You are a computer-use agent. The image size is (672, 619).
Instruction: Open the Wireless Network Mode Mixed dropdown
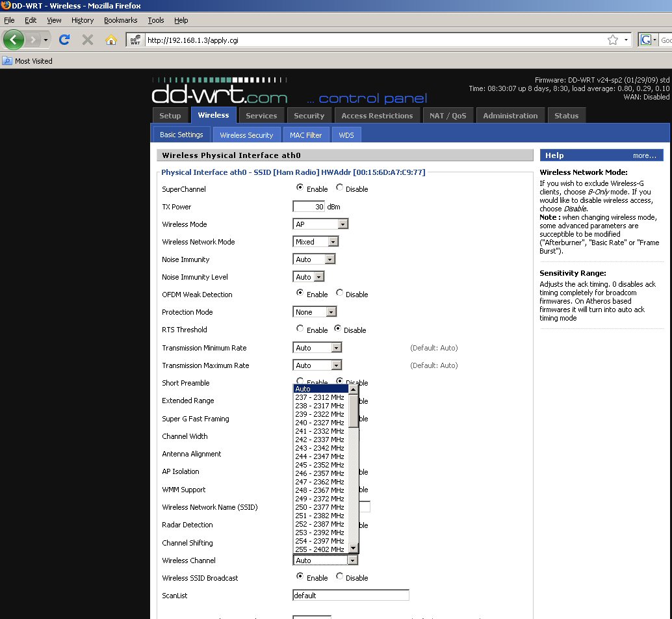[x=315, y=242]
